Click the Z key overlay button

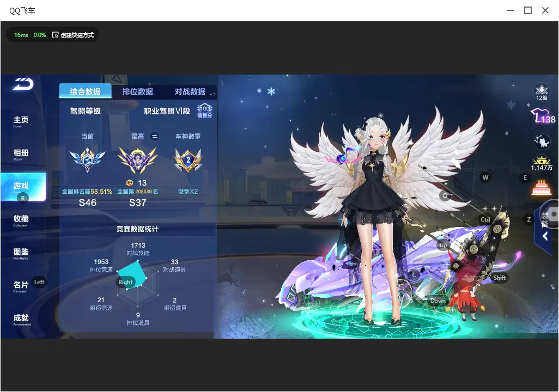(528, 219)
